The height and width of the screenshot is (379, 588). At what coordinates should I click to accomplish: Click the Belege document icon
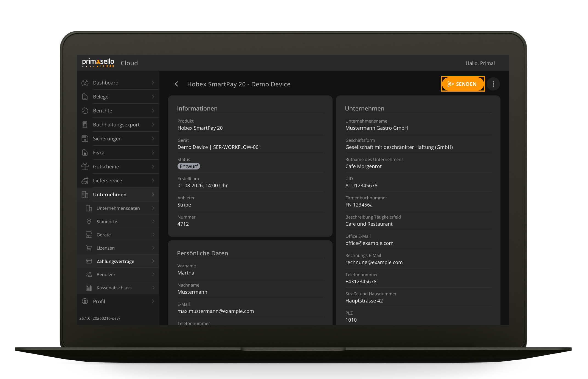pos(85,97)
